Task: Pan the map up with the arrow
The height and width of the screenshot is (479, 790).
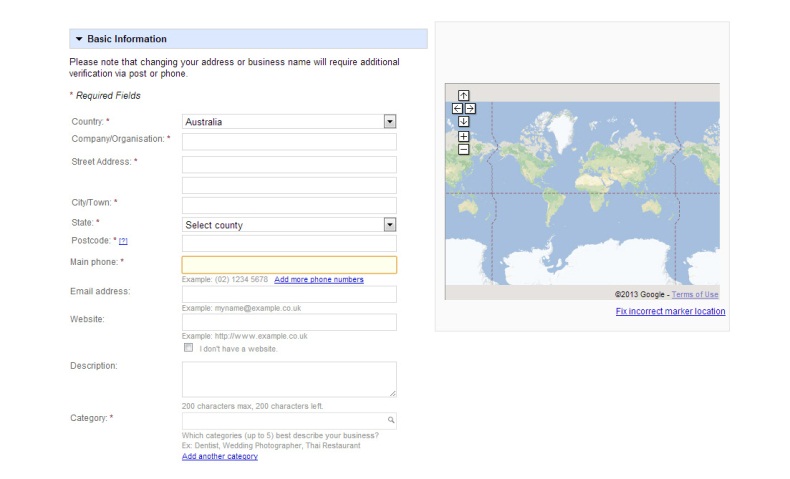Action: click(464, 95)
